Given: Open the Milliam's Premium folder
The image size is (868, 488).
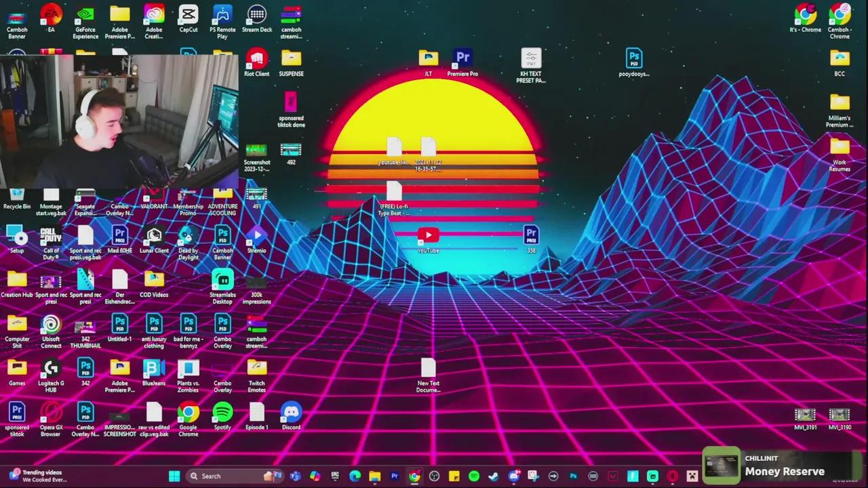Looking at the screenshot, I should pos(840,110).
